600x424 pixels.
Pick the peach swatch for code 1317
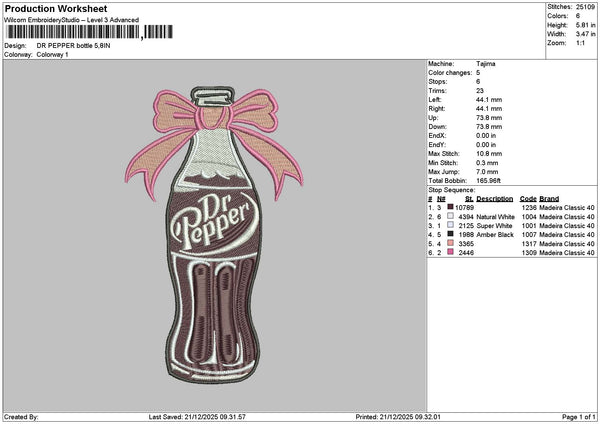coord(450,243)
